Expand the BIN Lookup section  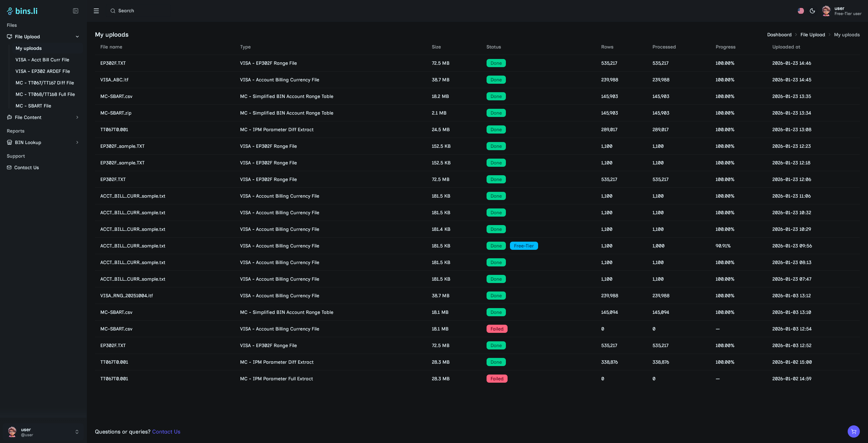(77, 142)
